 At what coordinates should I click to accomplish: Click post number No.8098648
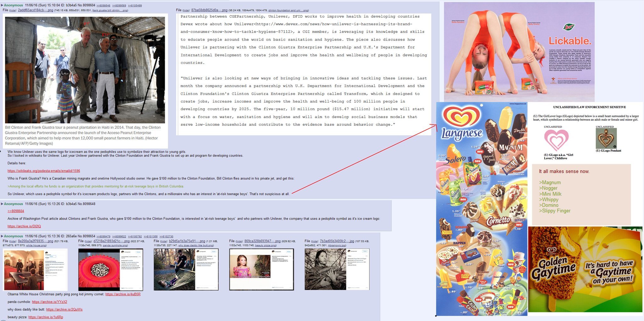(x=87, y=204)
